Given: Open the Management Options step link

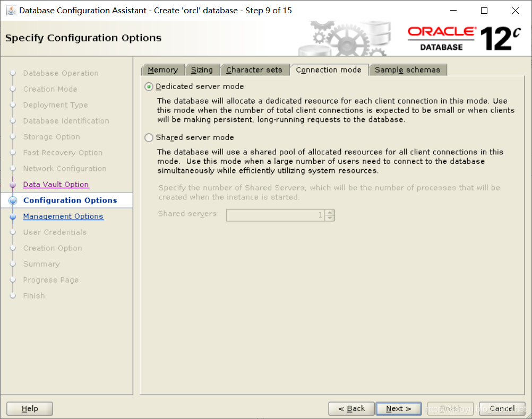Looking at the screenshot, I should pyautogui.click(x=63, y=216).
